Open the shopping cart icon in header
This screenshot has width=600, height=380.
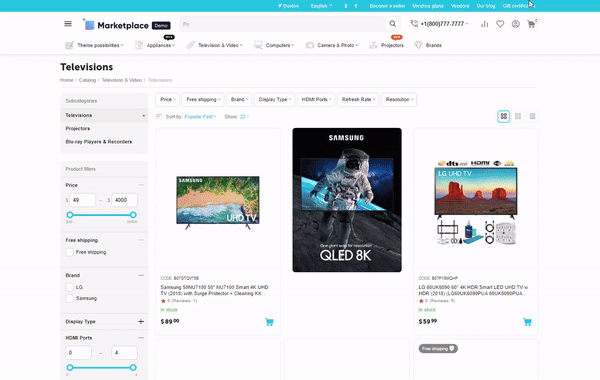pos(531,24)
